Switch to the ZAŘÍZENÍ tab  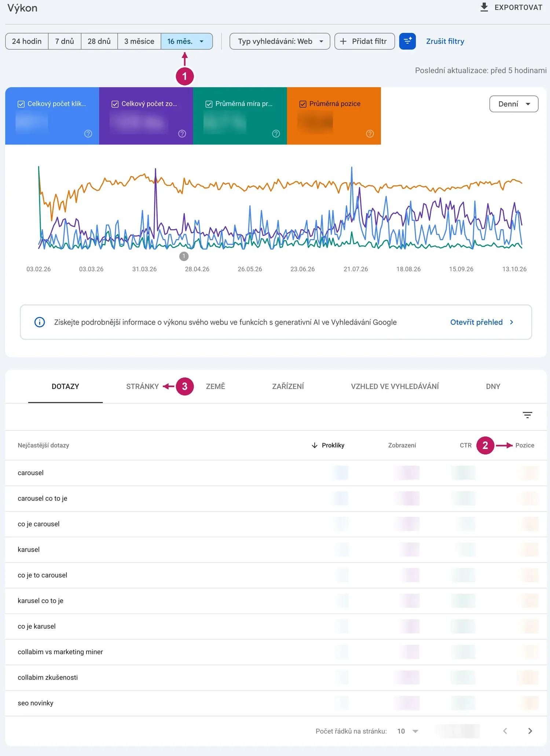click(288, 386)
